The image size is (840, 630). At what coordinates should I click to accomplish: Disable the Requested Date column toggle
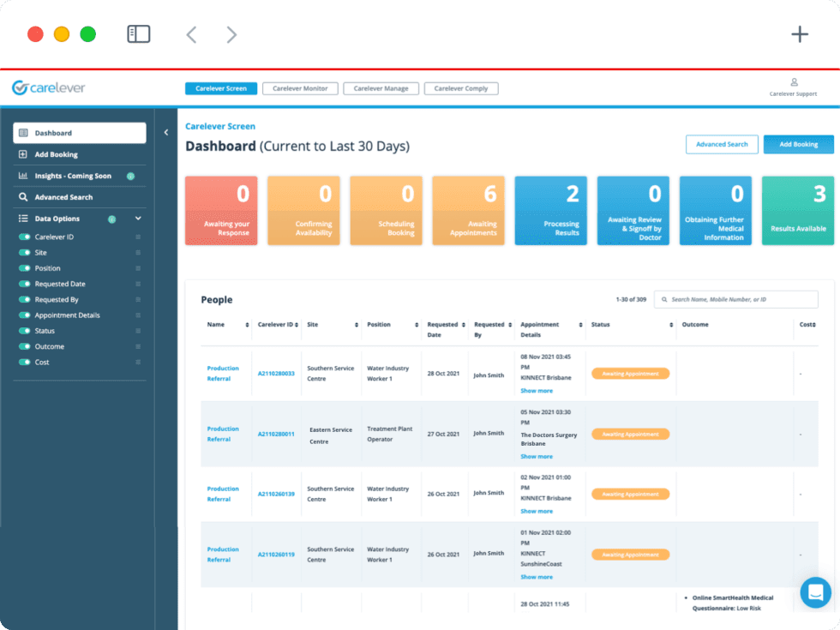click(x=24, y=284)
